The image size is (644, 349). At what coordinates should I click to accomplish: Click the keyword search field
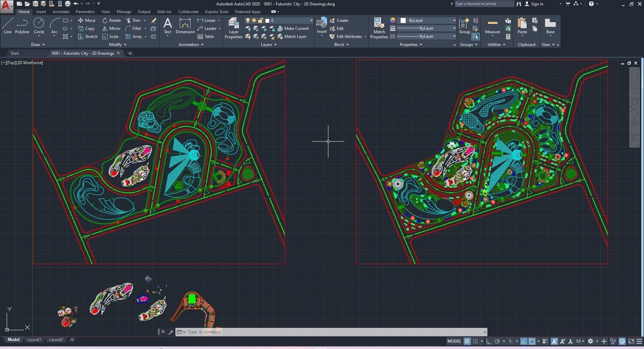pyautogui.click(x=484, y=4)
